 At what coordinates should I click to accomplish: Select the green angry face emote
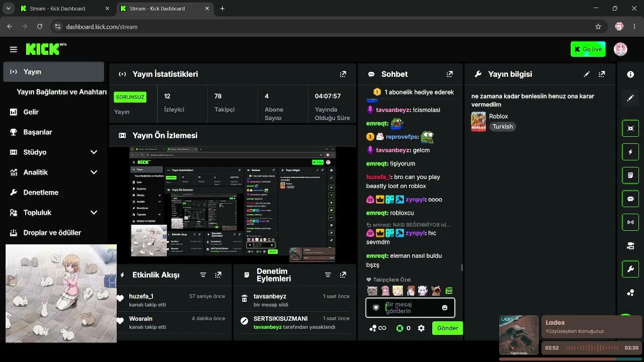point(449,291)
